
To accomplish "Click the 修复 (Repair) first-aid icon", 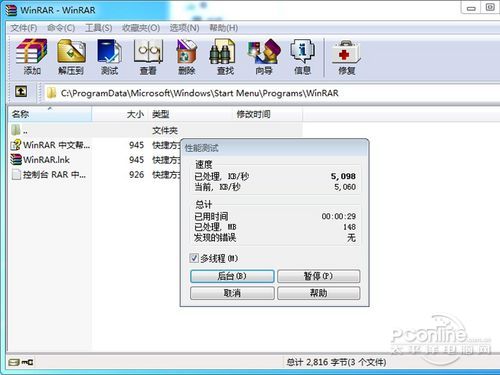I will (x=347, y=56).
